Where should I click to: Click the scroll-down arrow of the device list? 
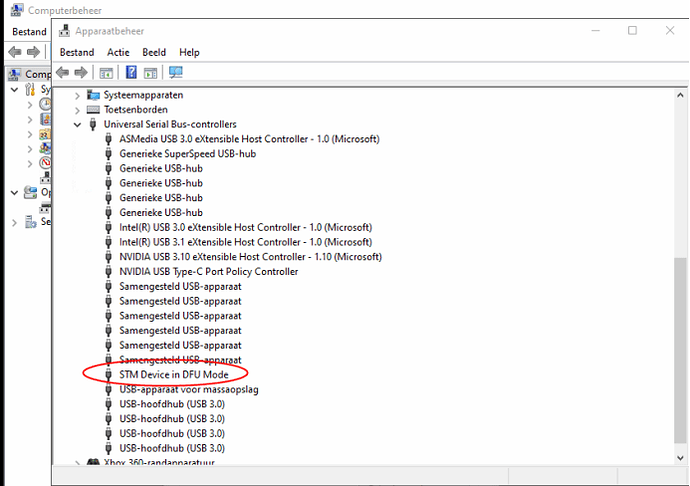click(680, 458)
